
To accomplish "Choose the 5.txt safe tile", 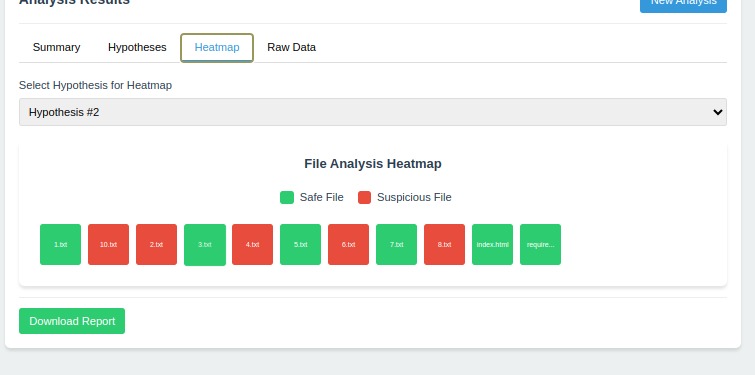I will [x=300, y=245].
